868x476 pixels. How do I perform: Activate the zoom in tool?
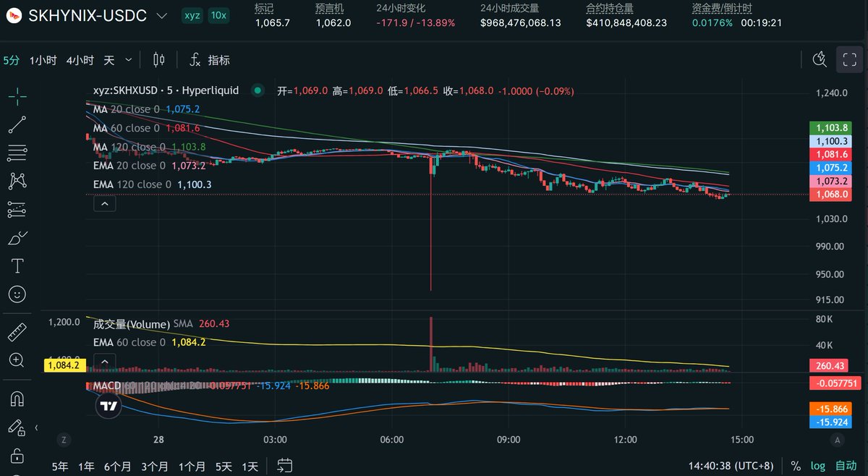[x=18, y=360]
